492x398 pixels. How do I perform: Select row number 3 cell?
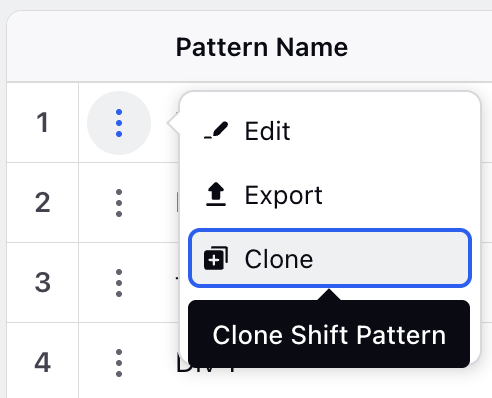pos(43,283)
